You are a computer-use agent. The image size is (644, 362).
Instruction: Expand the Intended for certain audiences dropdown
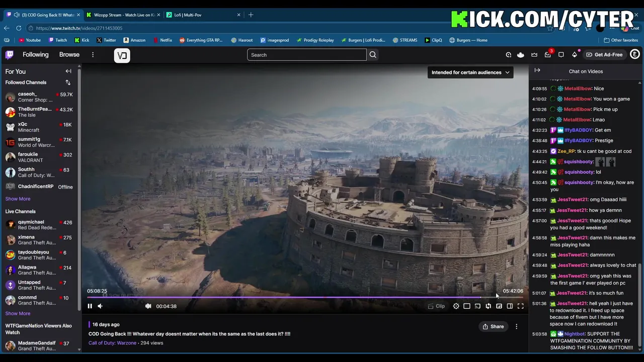tap(470, 72)
